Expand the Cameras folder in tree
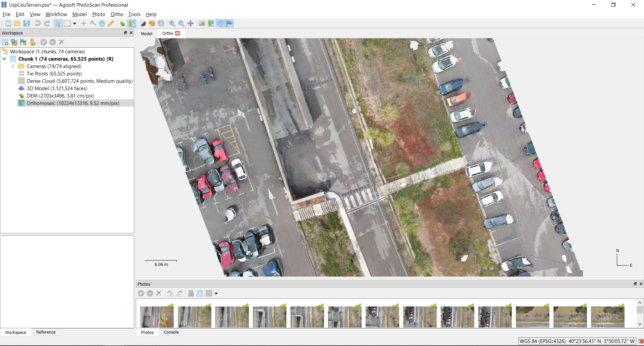Image resolution: width=644 pixels, height=346 pixels. [13, 66]
